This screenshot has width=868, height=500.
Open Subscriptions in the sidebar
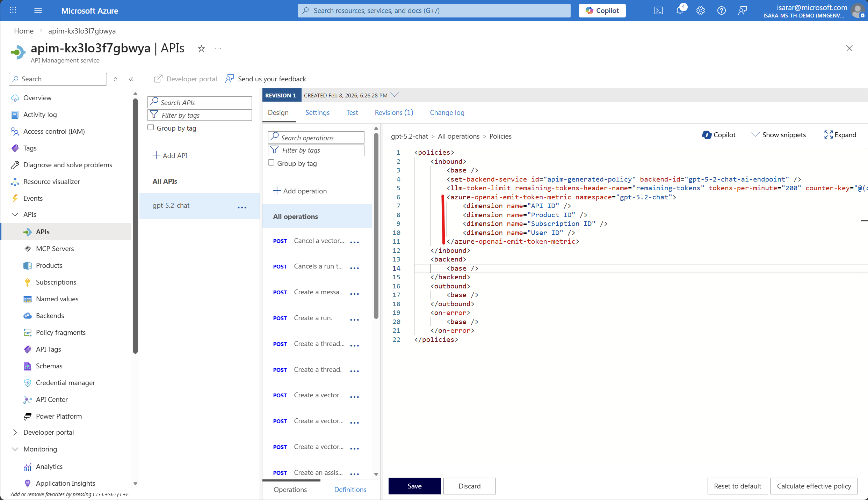click(x=56, y=282)
